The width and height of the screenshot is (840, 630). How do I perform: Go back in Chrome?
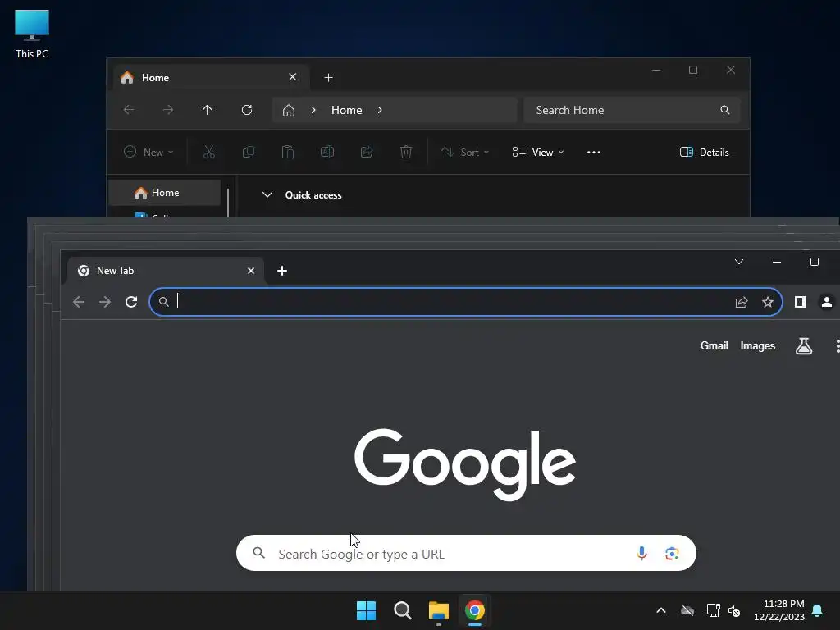click(79, 302)
